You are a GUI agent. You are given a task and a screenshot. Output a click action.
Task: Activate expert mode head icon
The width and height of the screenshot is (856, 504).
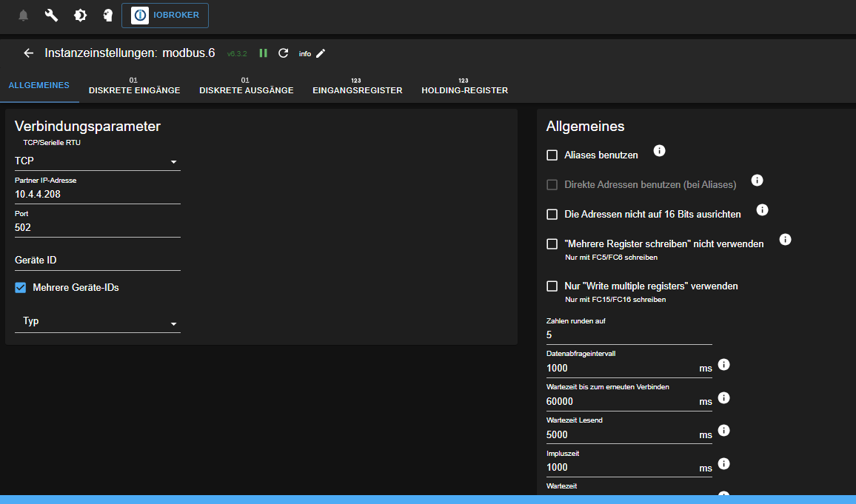[107, 15]
